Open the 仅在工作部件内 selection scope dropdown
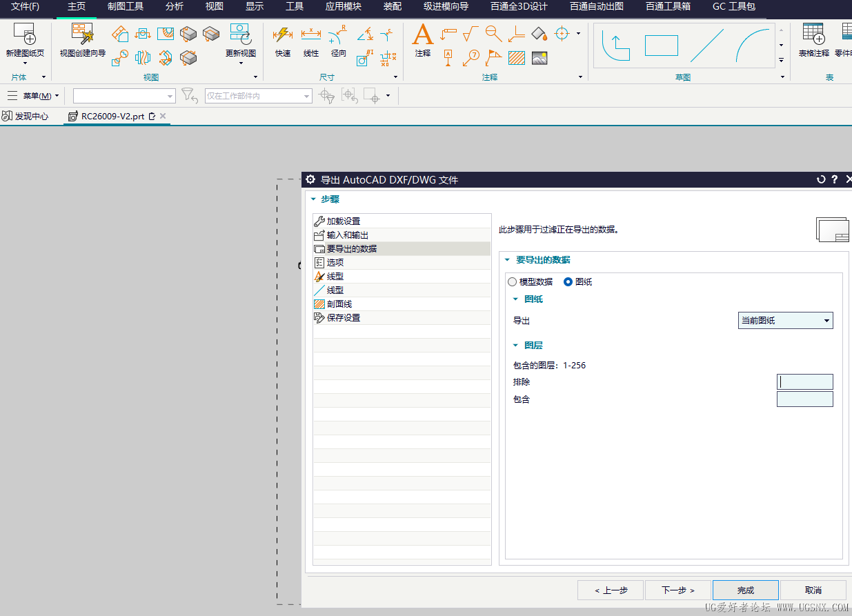The width and height of the screenshot is (852, 616). pos(259,96)
